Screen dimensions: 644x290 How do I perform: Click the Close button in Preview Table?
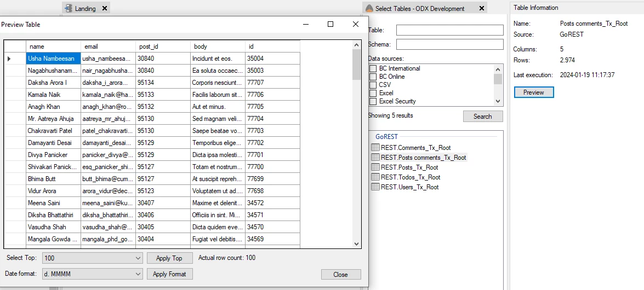(x=341, y=275)
